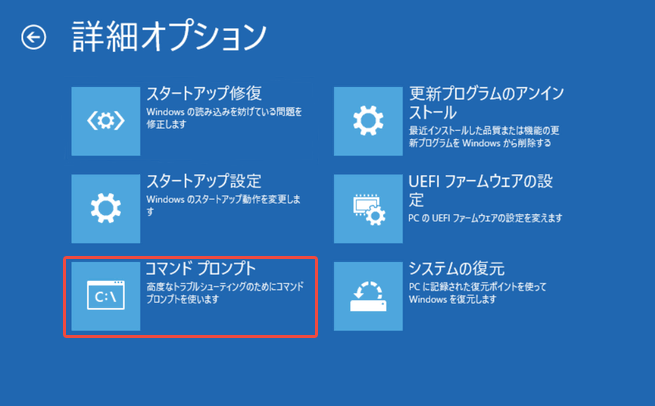The width and height of the screenshot is (655, 406).
Task: Click text 'Windows のスタートアップ動作を変更します'
Action: [x=223, y=205]
